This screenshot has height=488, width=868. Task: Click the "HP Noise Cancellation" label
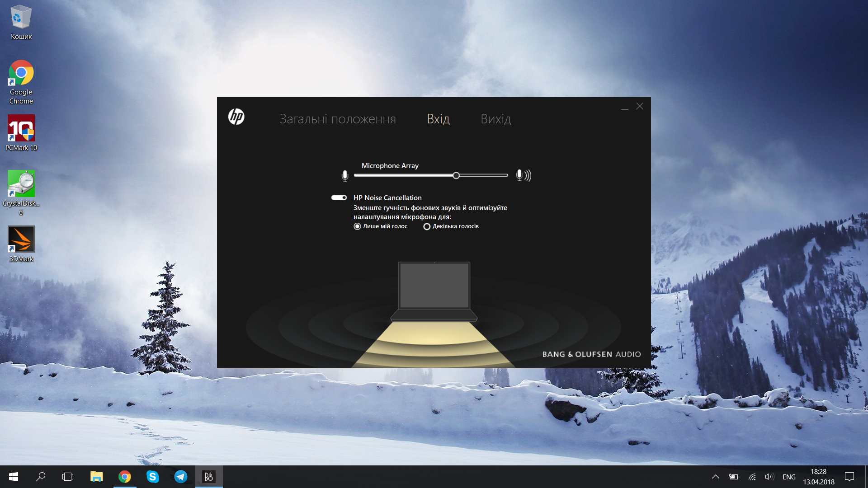point(387,198)
